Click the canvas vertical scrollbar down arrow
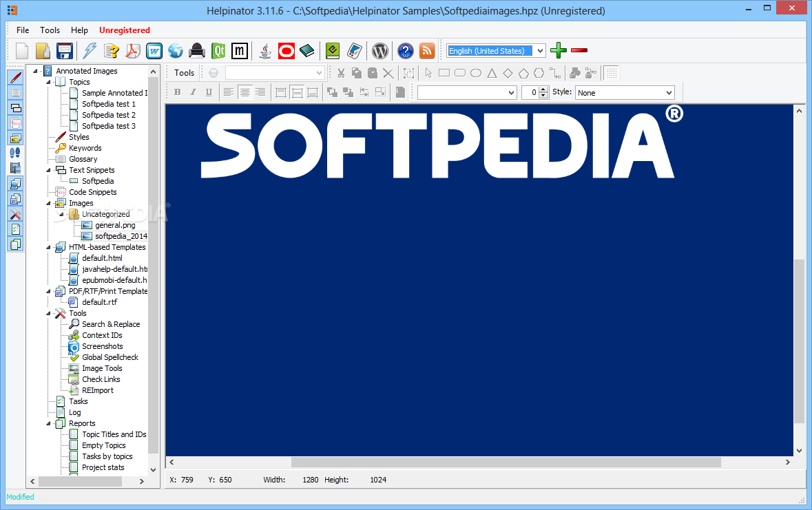 tap(799, 450)
